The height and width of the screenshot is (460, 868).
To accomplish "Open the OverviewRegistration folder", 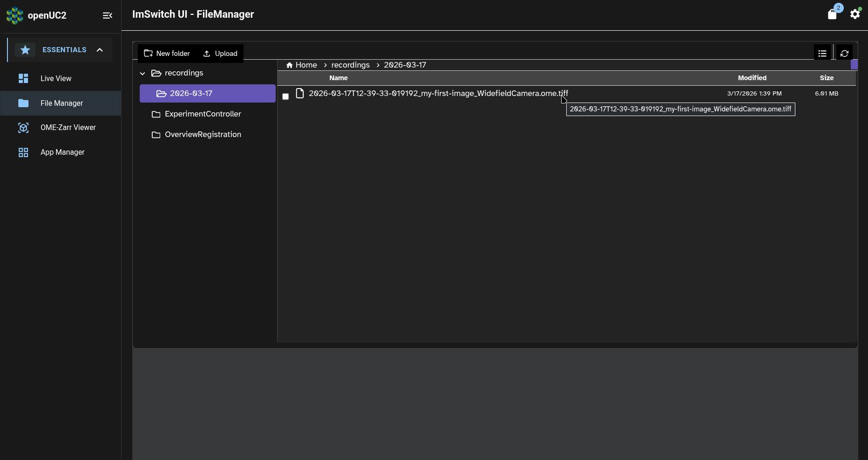I will 202,134.
